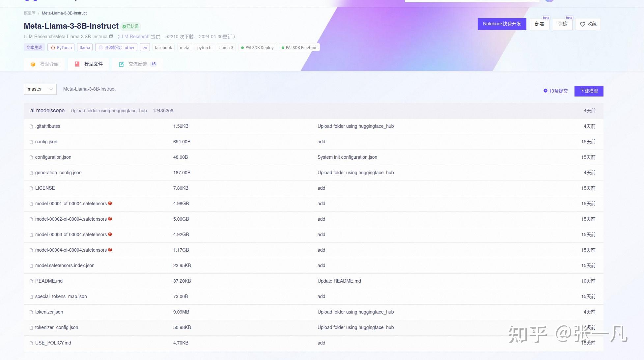The image size is (644, 360).
Task: Click LFS cube icon on model-00004 safetensors
Action: click(x=110, y=250)
